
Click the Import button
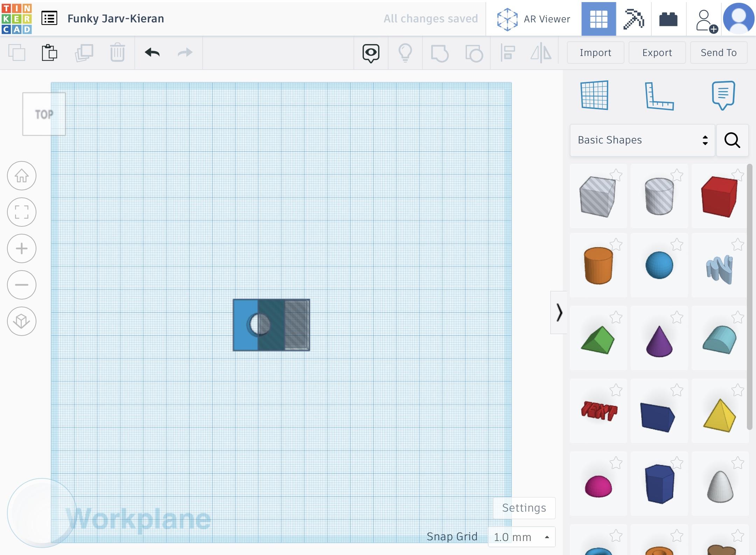595,52
